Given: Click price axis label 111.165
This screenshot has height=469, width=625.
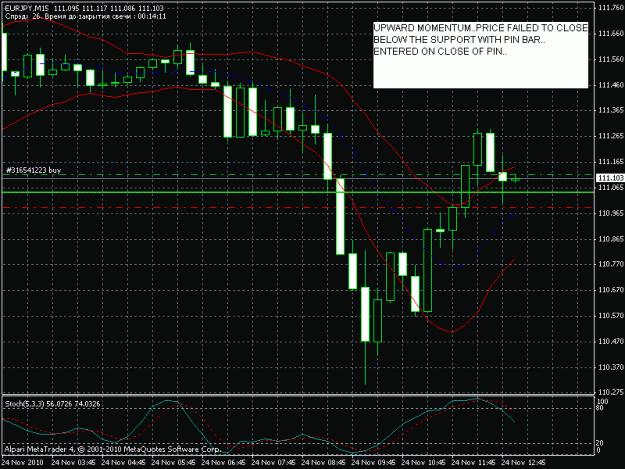Looking at the screenshot, I should point(611,162).
